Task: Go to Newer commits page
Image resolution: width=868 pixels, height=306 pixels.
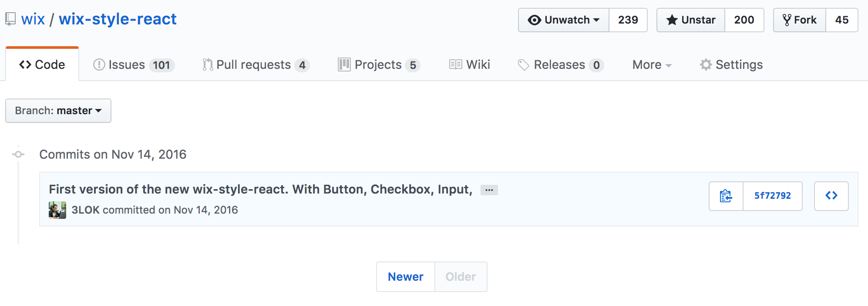Action: pos(406,277)
